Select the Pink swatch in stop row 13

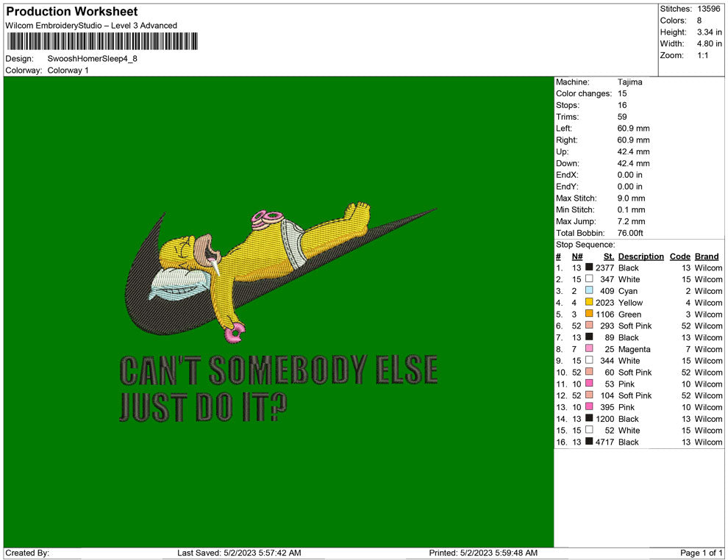[x=589, y=406]
